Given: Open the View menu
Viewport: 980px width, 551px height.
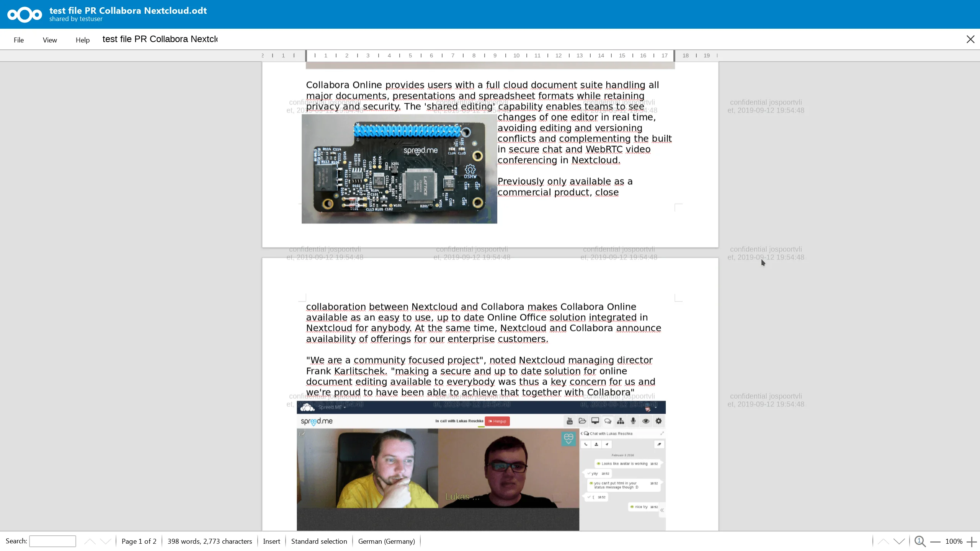Looking at the screenshot, I should click(x=50, y=40).
